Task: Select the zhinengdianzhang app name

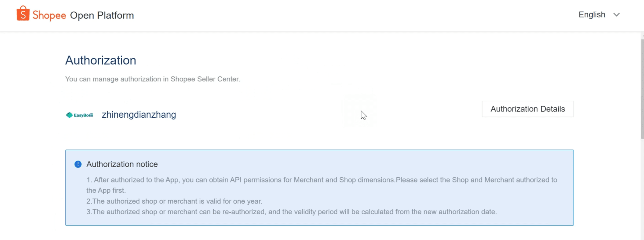Action: [139, 115]
